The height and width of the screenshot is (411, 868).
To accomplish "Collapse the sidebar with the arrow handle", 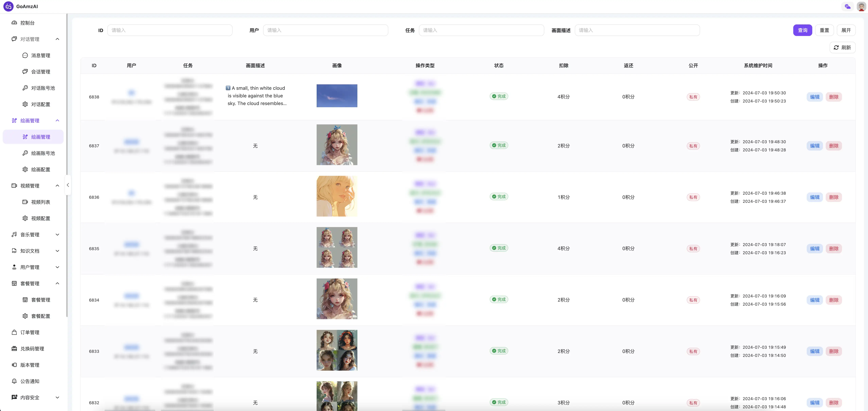I will (x=68, y=185).
